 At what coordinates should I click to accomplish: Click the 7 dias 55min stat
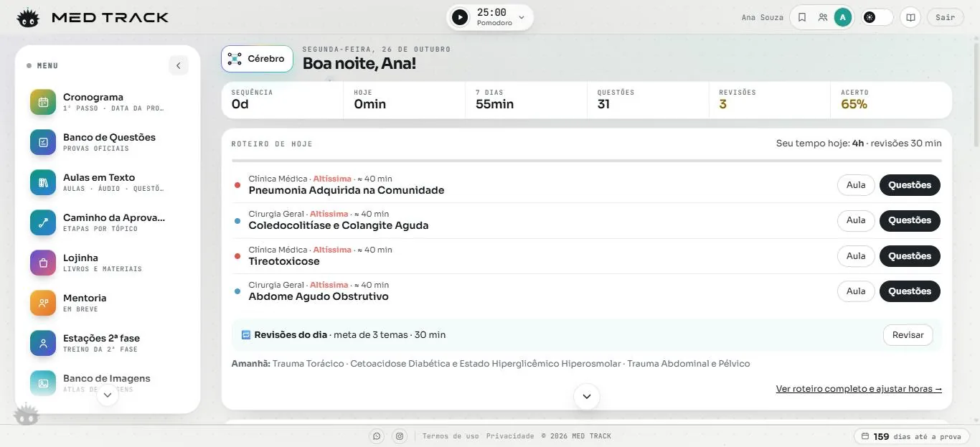(526, 100)
